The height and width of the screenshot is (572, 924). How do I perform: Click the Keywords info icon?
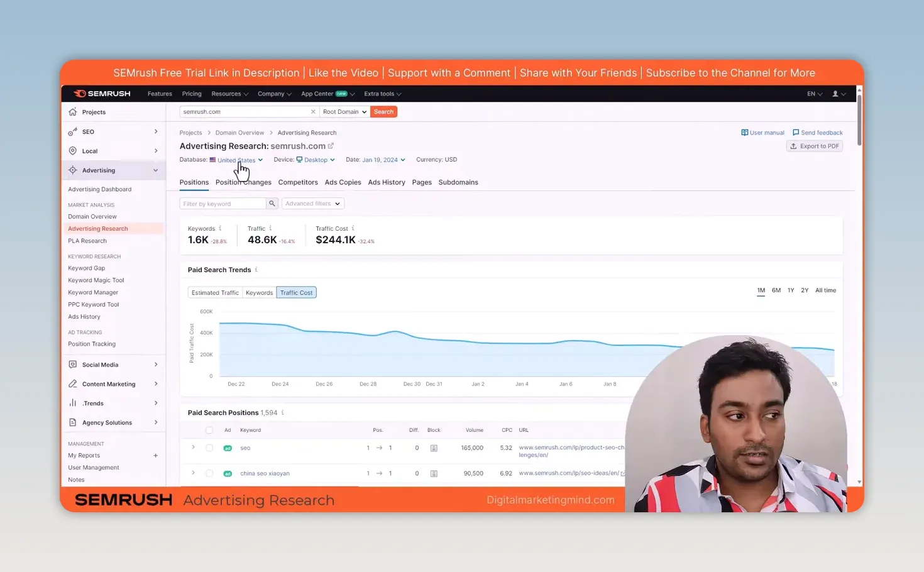point(220,228)
